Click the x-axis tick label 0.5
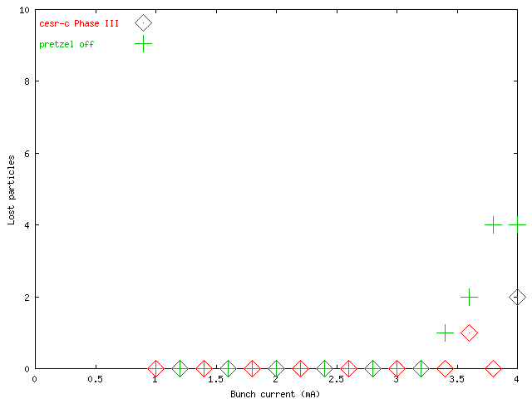 pyautogui.click(x=95, y=379)
